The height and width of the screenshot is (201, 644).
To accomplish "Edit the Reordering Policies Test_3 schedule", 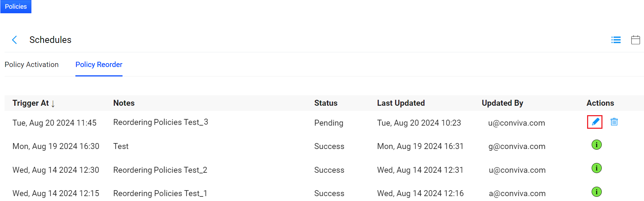I will tap(595, 122).
